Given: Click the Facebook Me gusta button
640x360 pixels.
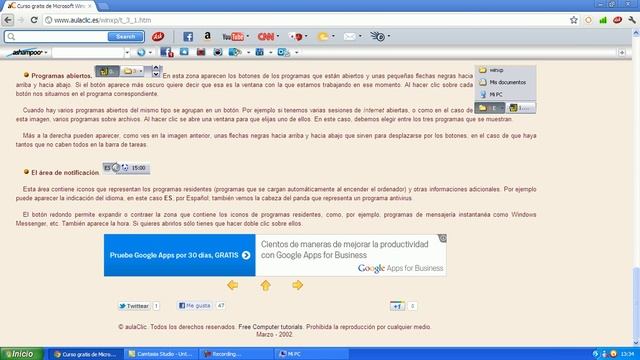Looking at the screenshot, I should point(195,305).
